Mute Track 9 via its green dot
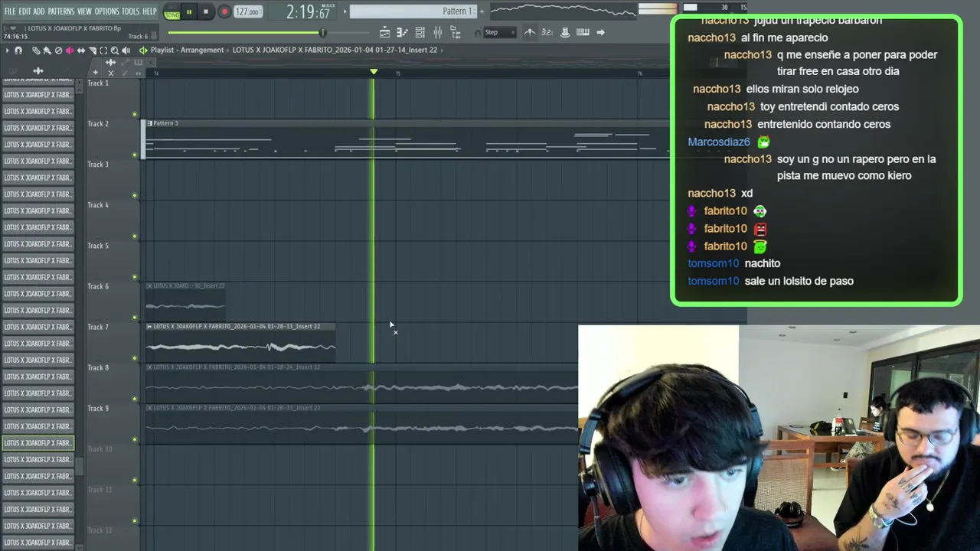This screenshot has width=980, height=551. [x=135, y=439]
